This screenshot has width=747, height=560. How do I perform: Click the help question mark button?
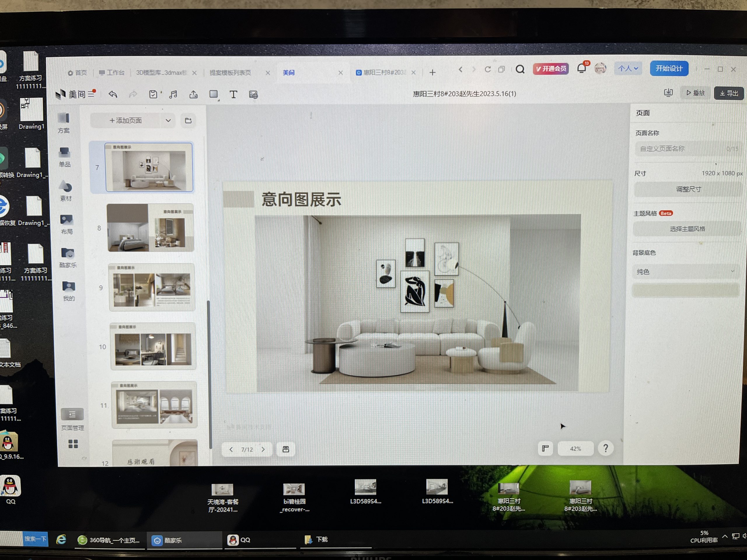(605, 448)
